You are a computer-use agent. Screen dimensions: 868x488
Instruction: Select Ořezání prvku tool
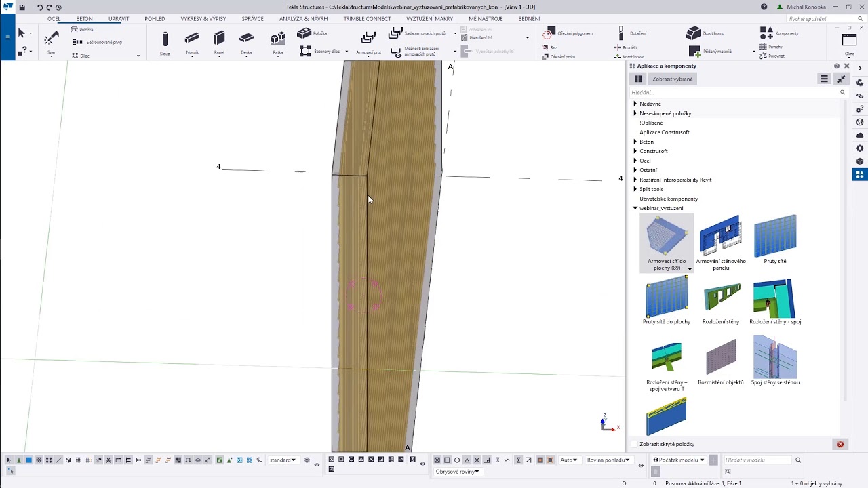point(559,56)
